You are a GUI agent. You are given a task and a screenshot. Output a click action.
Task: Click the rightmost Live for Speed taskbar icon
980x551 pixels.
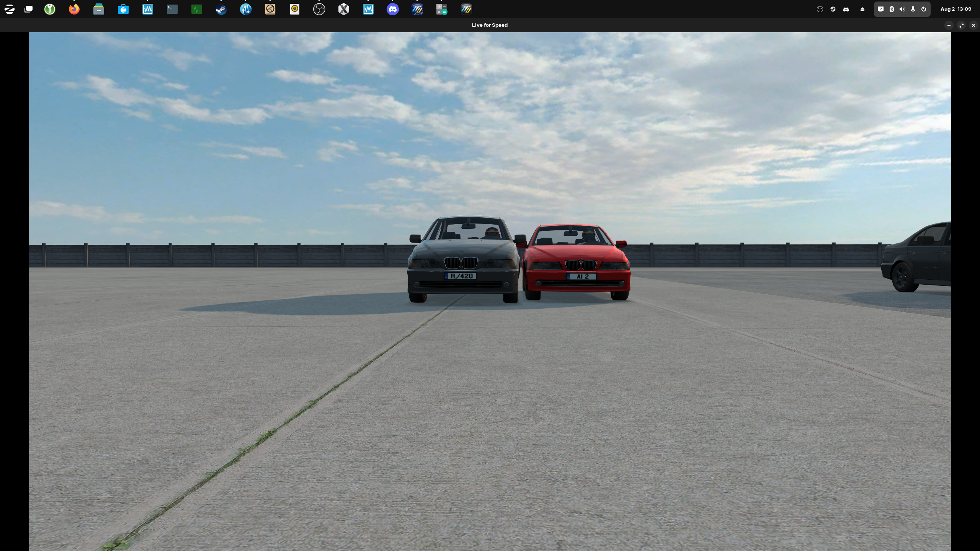pos(466,9)
